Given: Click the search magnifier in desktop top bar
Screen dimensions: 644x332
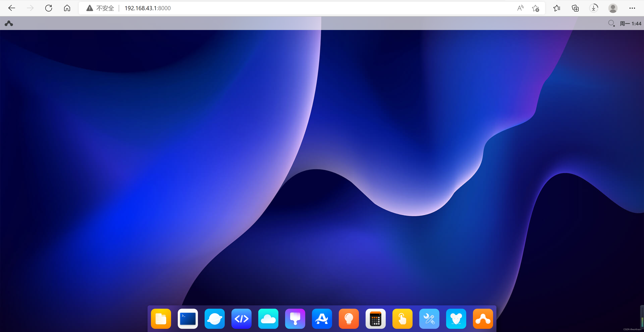Looking at the screenshot, I should pos(611,23).
